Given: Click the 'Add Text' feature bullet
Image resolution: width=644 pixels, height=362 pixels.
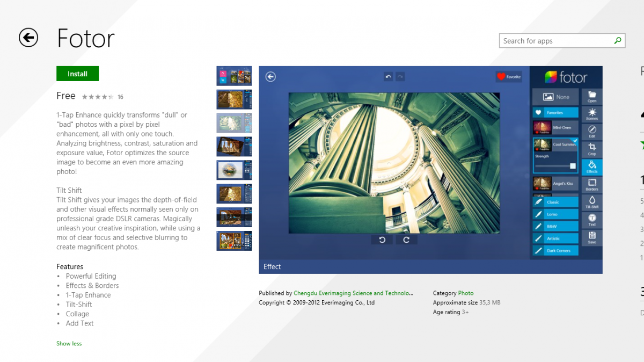Looking at the screenshot, I should (x=80, y=323).
